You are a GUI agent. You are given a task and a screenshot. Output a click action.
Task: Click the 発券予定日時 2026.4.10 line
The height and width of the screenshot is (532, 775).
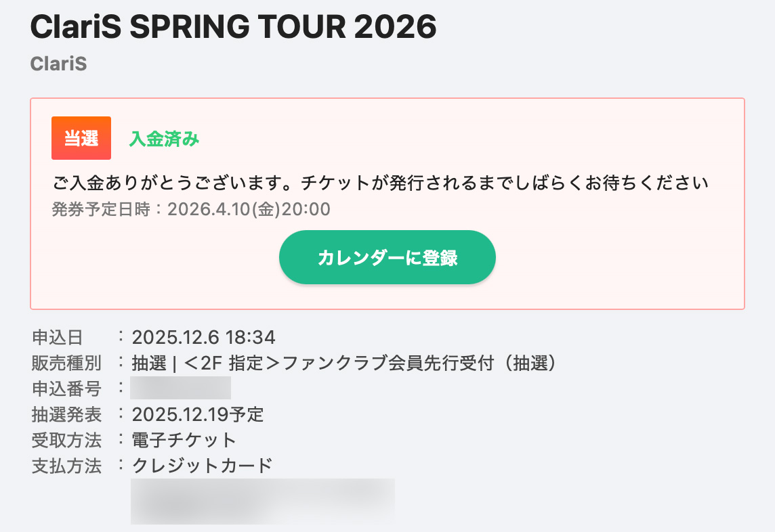191,210
